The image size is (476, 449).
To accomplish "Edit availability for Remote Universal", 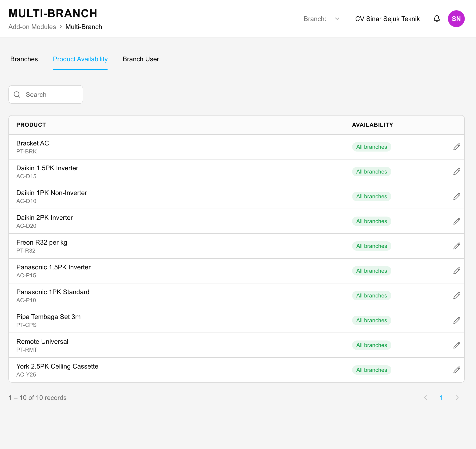I will 457,345.
